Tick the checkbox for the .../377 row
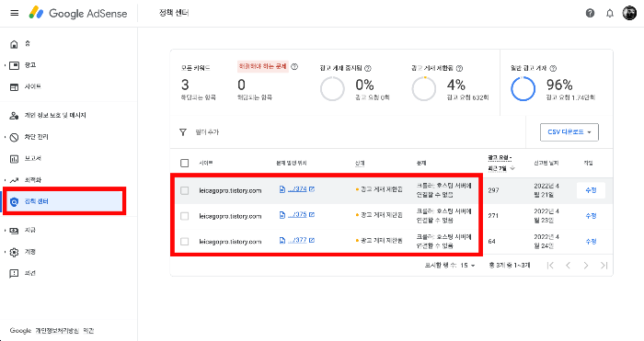644x341 pixels. coord(184,242)
